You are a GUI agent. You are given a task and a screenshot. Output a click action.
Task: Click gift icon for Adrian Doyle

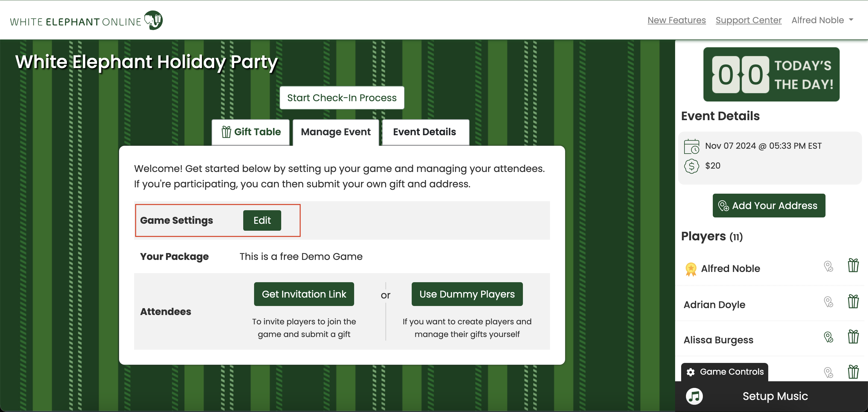853,301
